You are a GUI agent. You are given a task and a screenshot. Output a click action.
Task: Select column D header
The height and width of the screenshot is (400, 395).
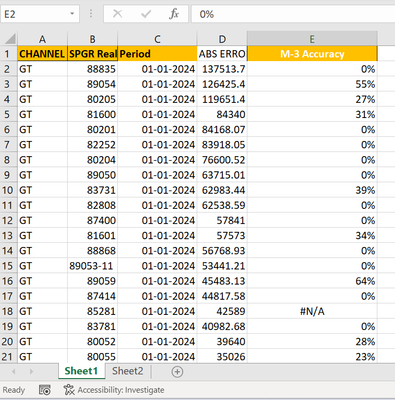222,39
